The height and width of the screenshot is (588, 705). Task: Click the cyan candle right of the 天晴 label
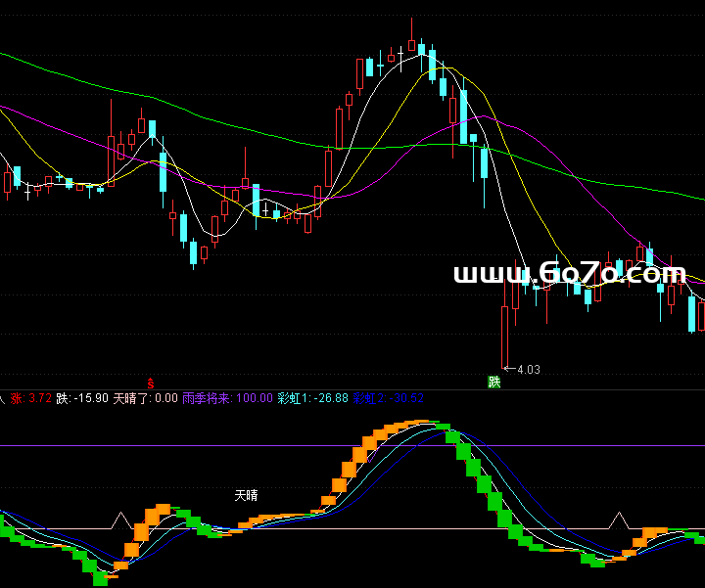pyautogui.click(x=256, y=200)
